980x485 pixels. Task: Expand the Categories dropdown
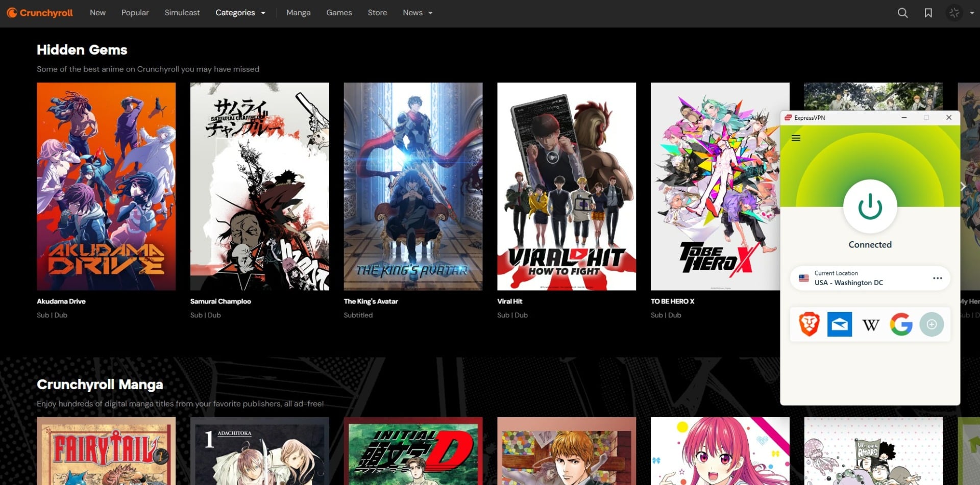coord(240,13)
